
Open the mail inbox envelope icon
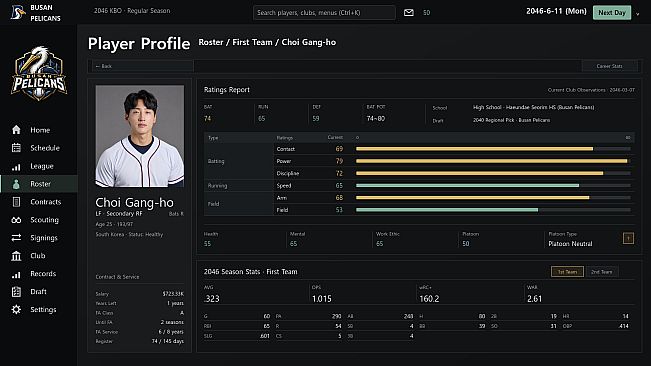[409, 12]
